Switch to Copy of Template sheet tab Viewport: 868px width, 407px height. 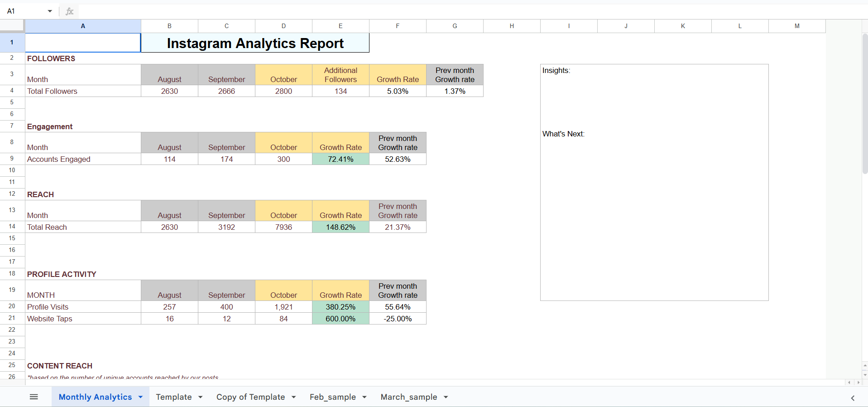pyautogui.click(x=250, y=397)
